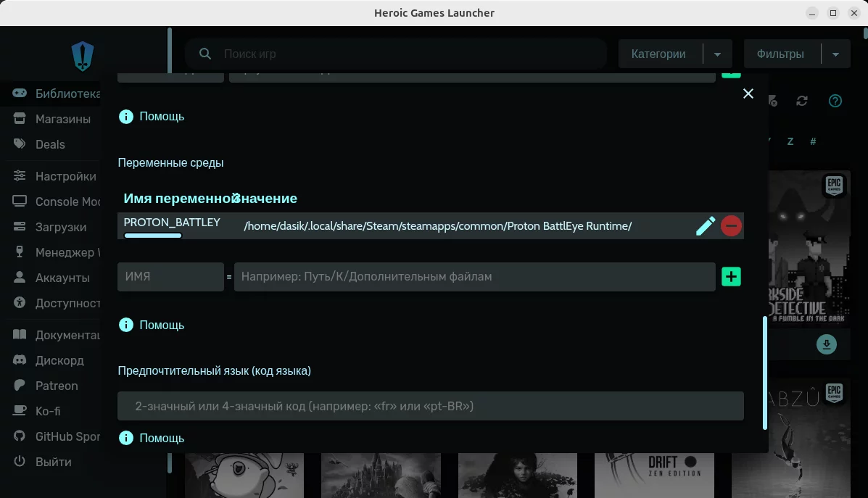Click the search magnifier icon
The width and height of the screenshot is (868, 498).
[x=204, y=54]
